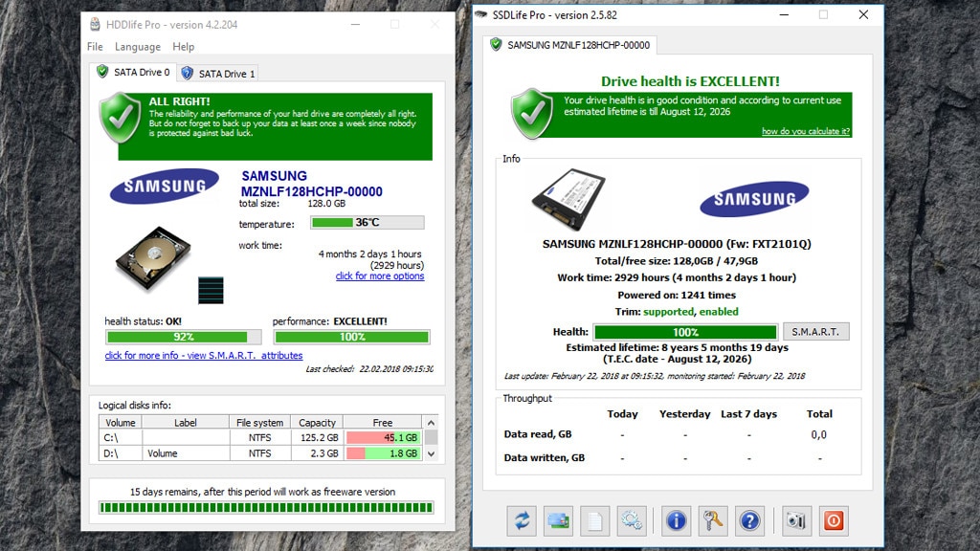Open the blue question mark help icon
Image resolution: width=980 pixels, height=551 pixels.
(749, 520)
